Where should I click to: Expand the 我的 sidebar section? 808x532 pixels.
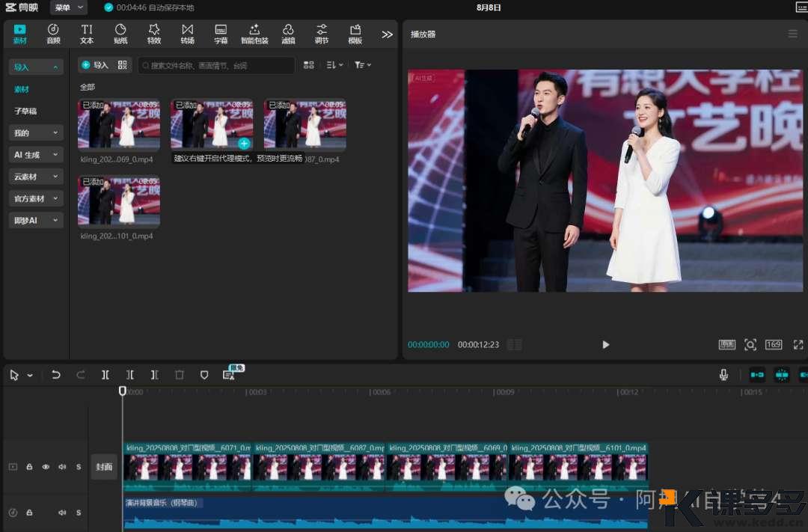click(36, 133)
